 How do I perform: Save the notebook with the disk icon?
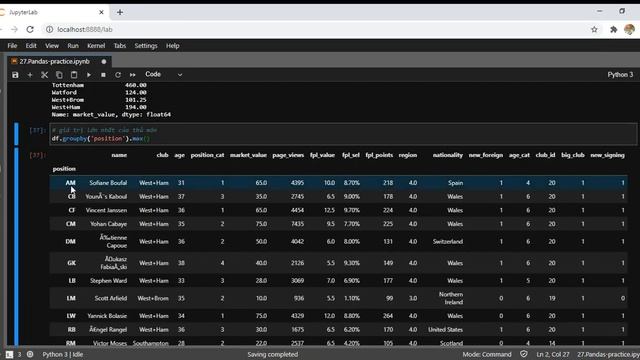(15, 75)
